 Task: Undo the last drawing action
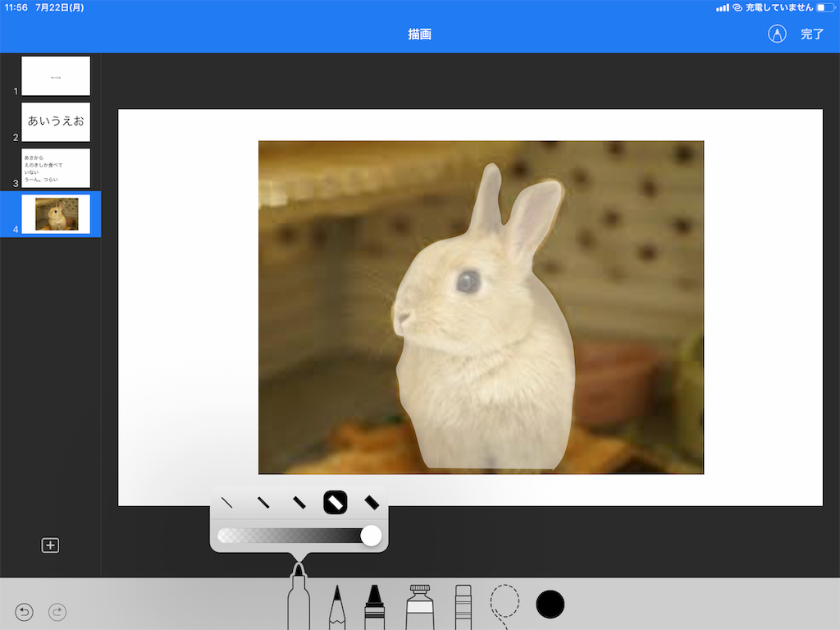pyautogui.click(x=24, y=612)
